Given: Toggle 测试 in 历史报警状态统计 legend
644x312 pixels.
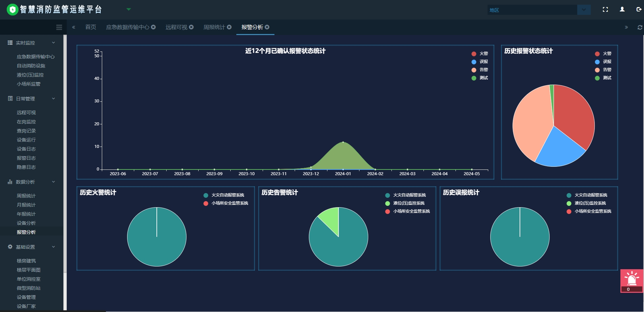Looking at the screenshot, I should pyautogui.click(x=603, y=78).
